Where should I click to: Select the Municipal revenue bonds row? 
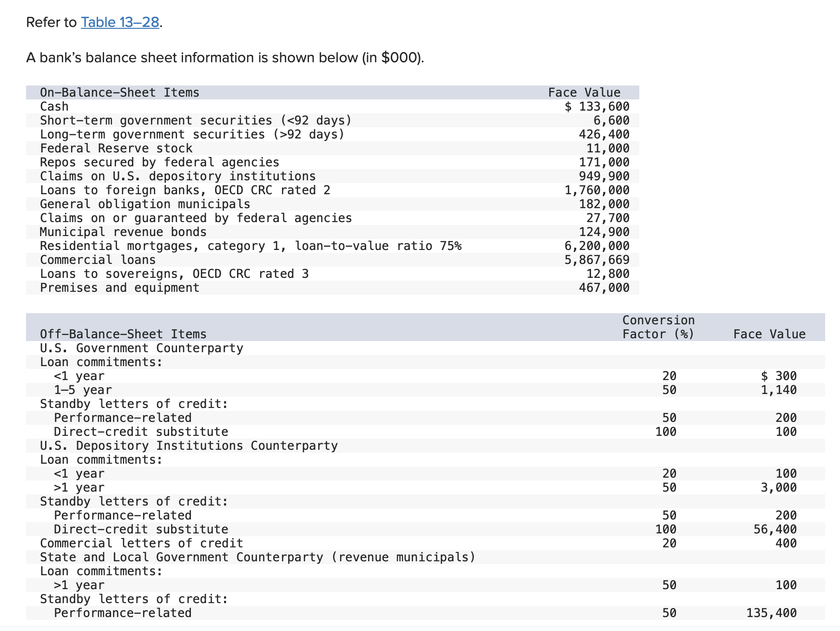(123, 231)
